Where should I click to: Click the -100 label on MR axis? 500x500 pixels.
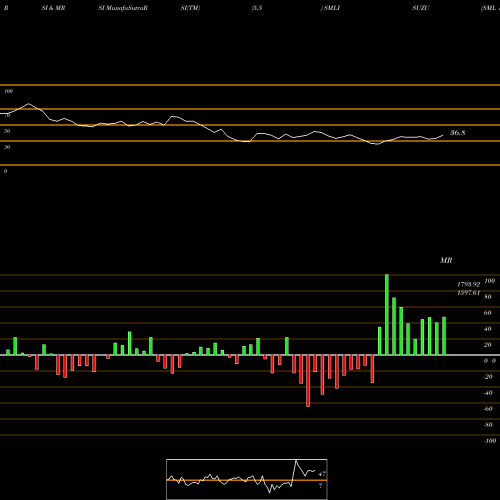click(x=490, y=440)
